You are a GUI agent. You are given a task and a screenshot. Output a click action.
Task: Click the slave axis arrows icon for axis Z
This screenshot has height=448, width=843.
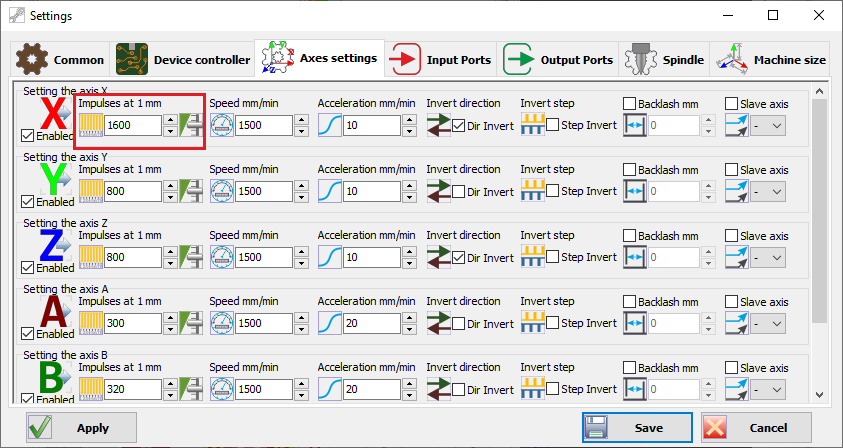tap(737, 258)
